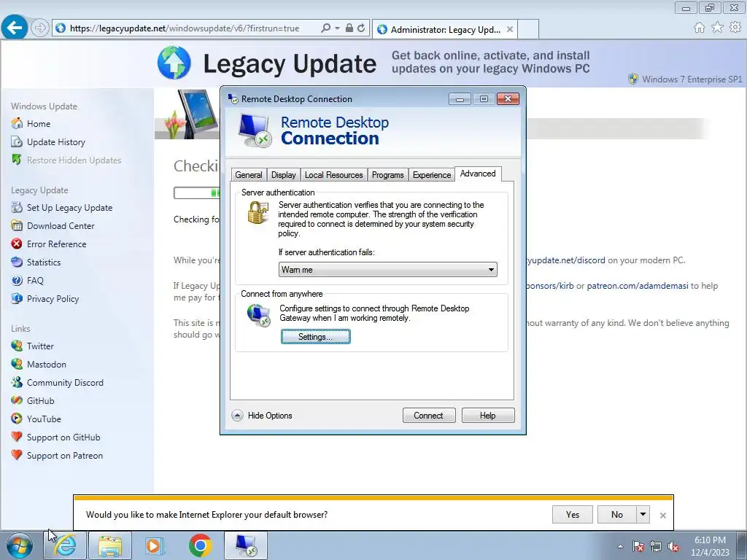
Task: Open patreon.com/adamdemasi link
Action: coord(638,286)
